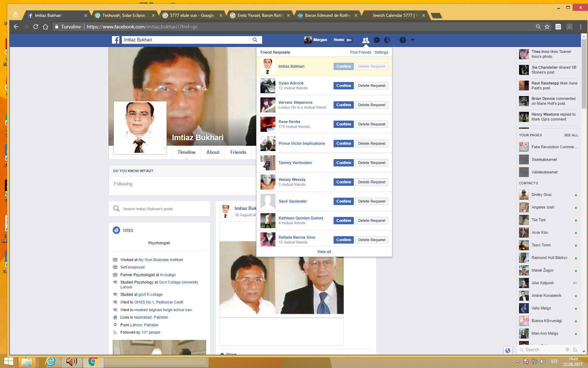The image size is (588, 368).
Task: Open Dylan Adcock's profile link
Action: [291, 83]
